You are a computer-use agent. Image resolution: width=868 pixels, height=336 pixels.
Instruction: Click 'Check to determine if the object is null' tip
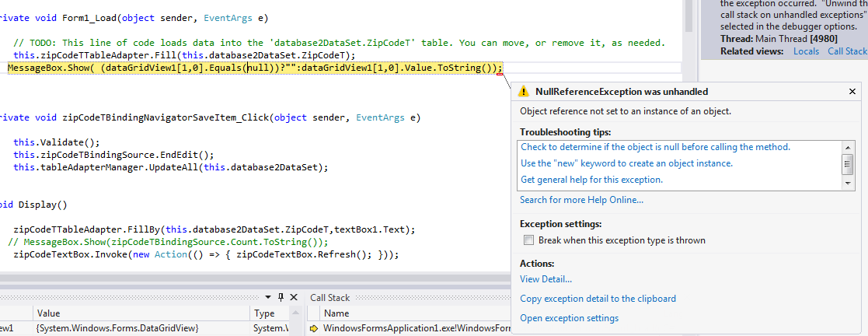point(655,147)
